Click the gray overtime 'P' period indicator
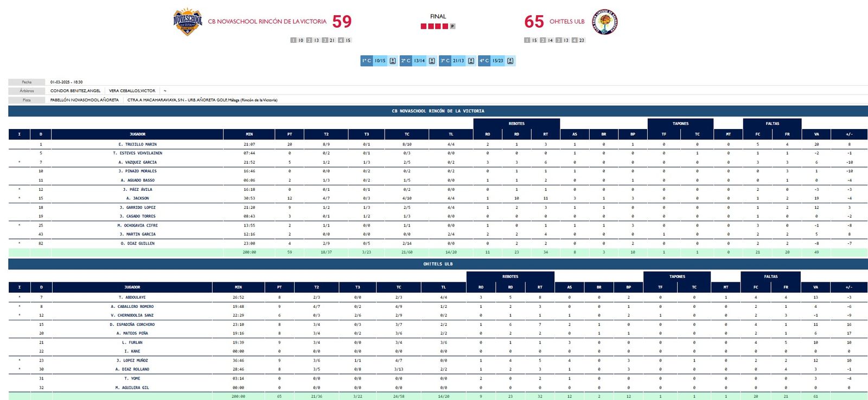The image size is (868, 400). 452,26
